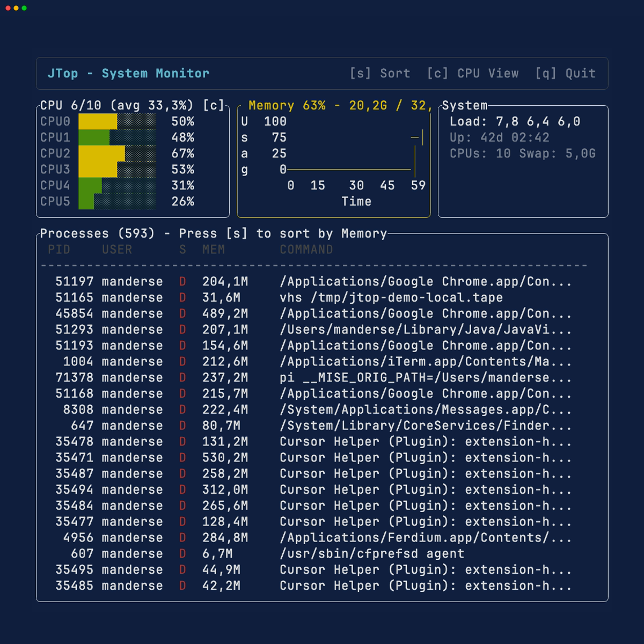Select the JavaVi... process row 51293

pyautogui.click(x=314, y=330)
